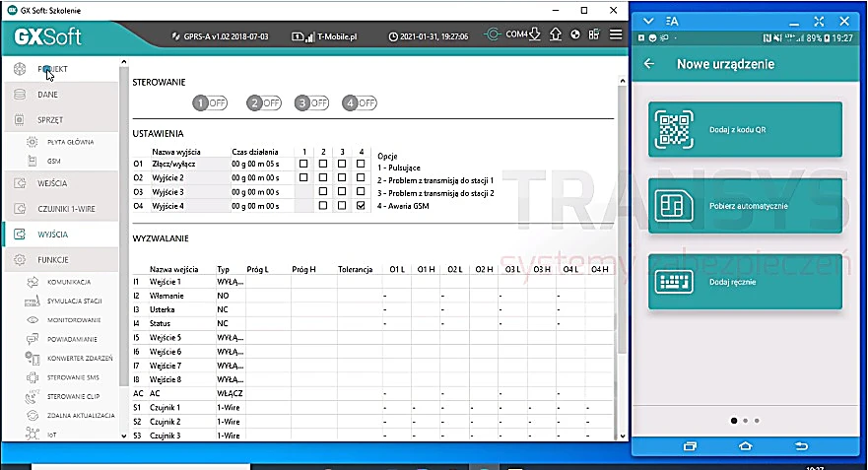The height and width of the screenshot is (470, 868).
Task: Tap the Android home icon in phone panel
Action: click(745, 446)
